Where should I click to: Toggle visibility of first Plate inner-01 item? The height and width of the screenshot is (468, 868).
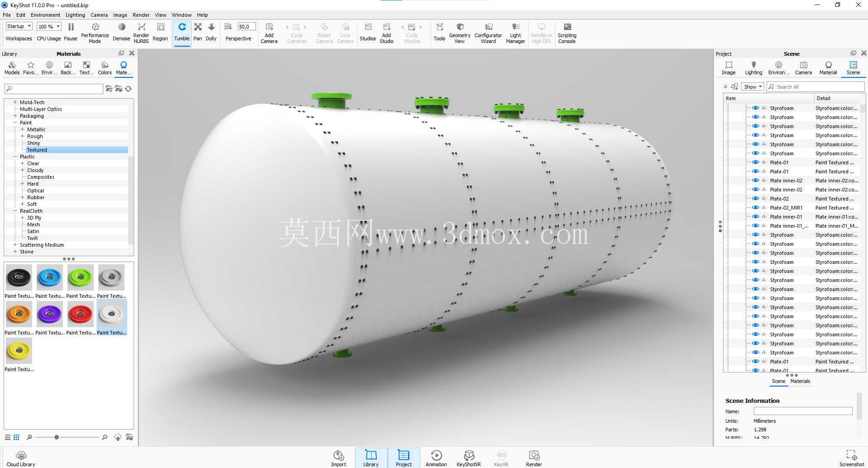click(x=755, y=217)
